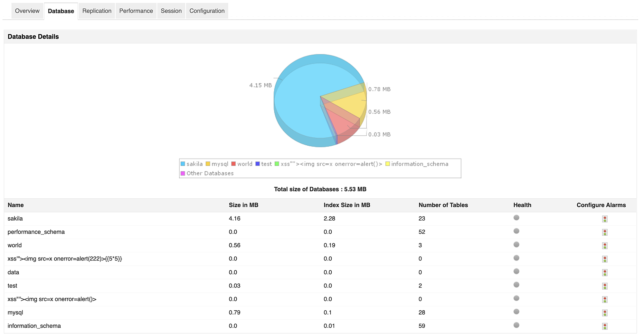Open alarm settings for information_schema
The image size is (644, 336).
(x=605, y=326)
